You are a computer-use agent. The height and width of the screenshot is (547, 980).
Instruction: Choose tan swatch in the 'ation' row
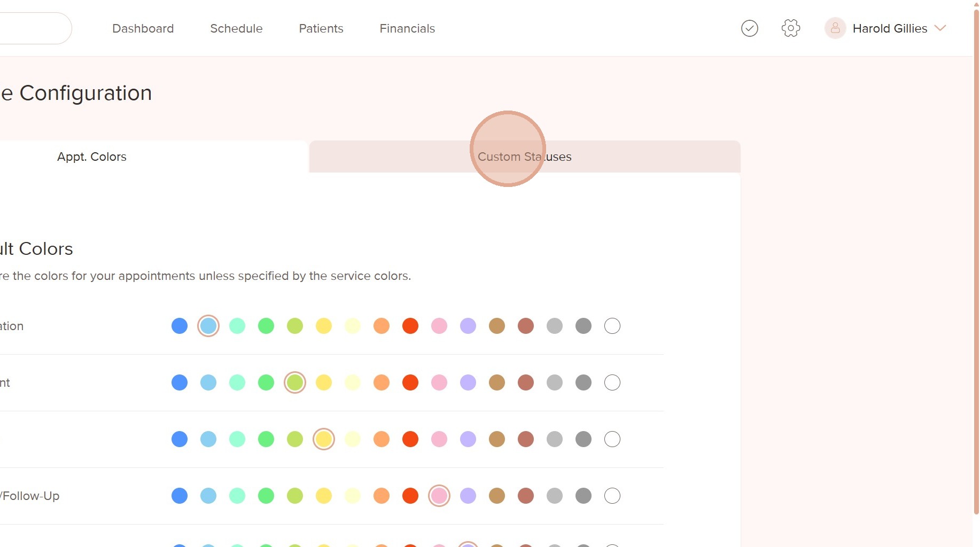[x=497, y=326]
